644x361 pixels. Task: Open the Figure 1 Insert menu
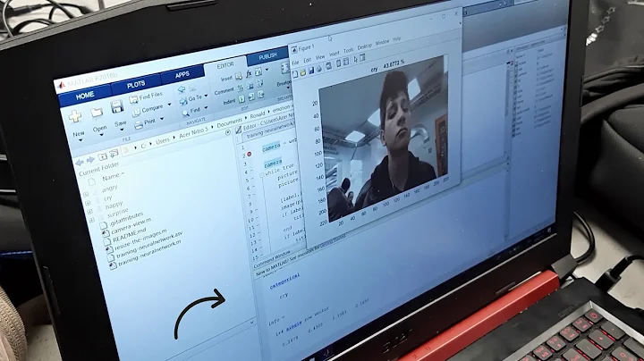coord(335,54)
